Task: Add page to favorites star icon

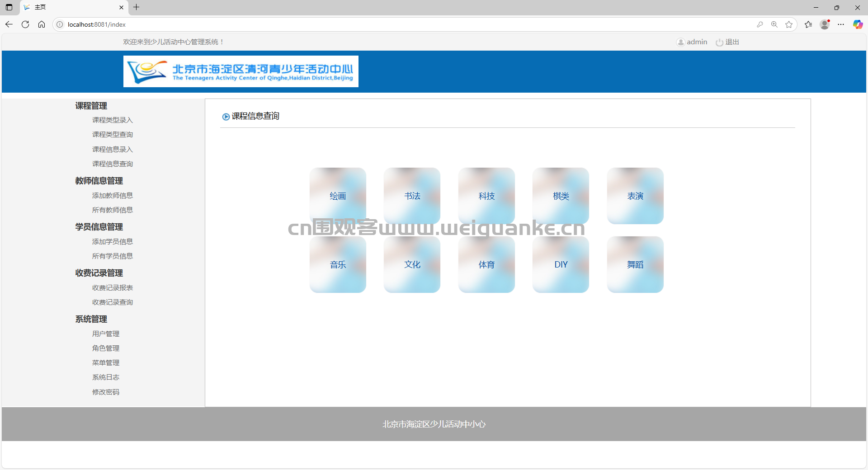Action: pos(789,24)
